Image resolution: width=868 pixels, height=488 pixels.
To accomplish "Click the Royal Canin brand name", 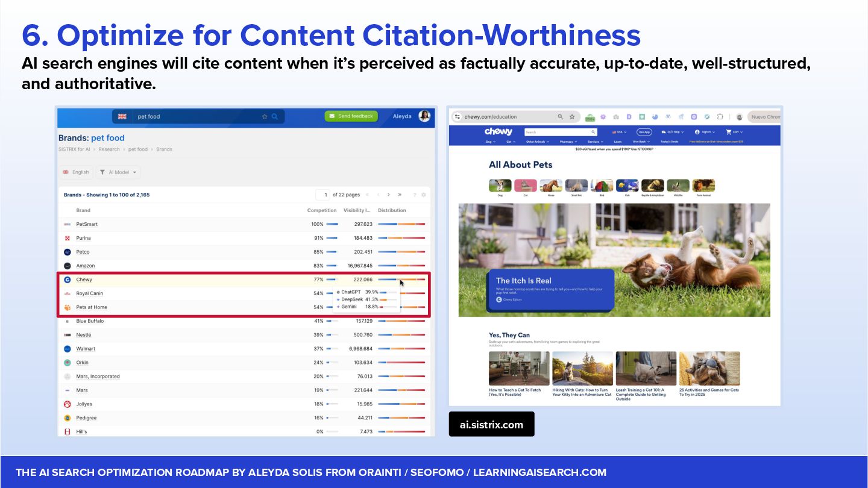I will tap(90, 293).
